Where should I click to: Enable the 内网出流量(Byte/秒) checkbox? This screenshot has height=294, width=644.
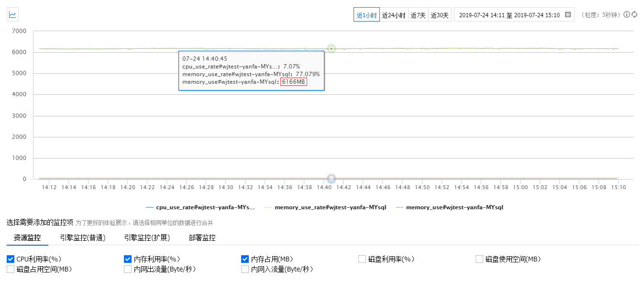pyautogui.click(x=128, y=269)
